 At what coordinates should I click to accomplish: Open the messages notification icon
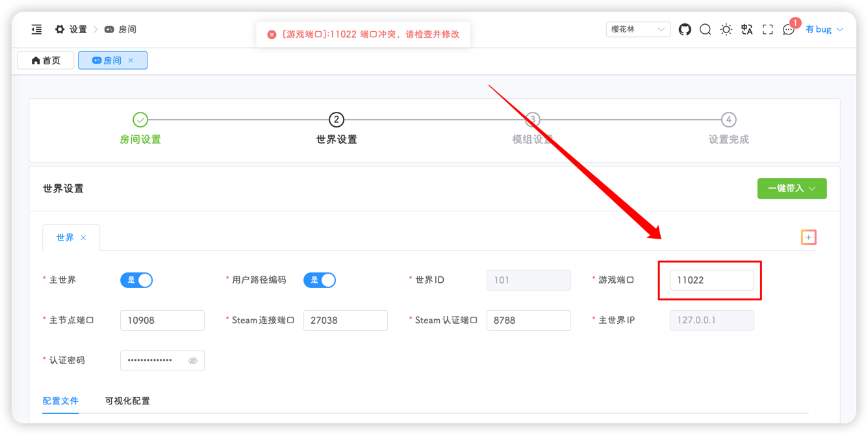click(789, 30)
